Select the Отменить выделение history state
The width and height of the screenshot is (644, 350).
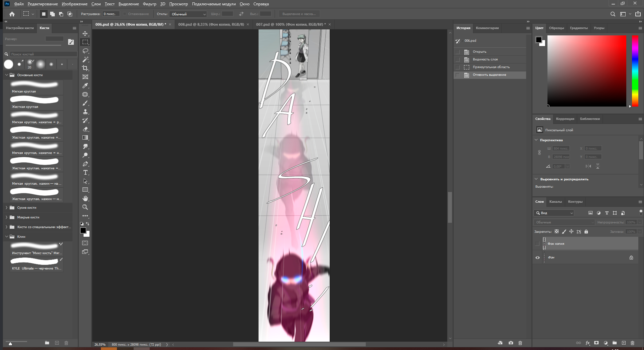click(x=490, y=75)
